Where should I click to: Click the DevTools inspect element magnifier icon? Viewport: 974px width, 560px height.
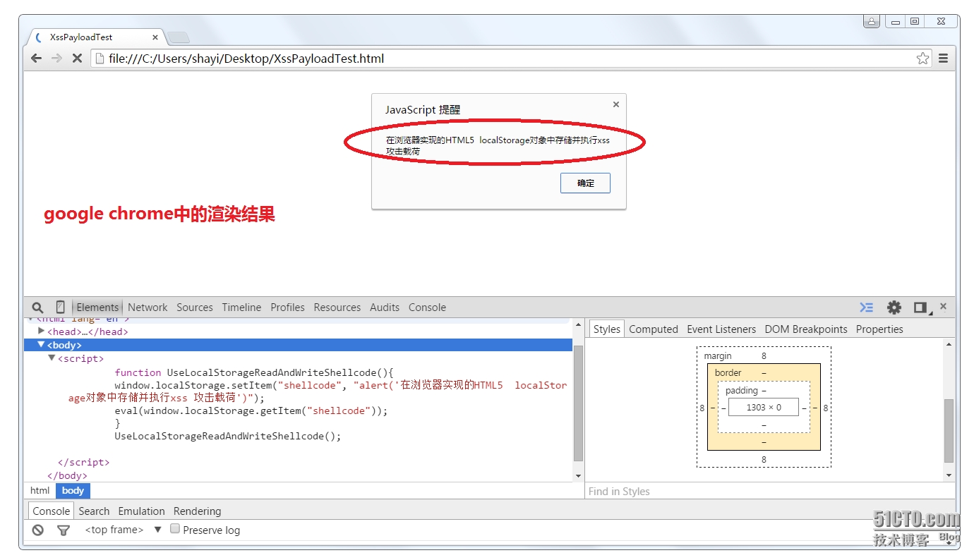coord(38,308)
